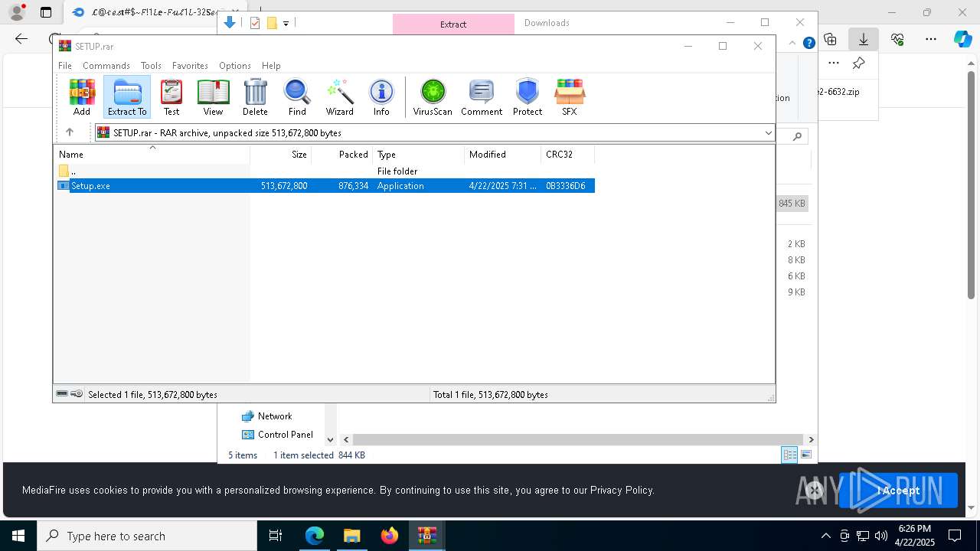Launch the Wizard wand tool
This screenshot has width=980, height=551.
click(x=340, y=97)
